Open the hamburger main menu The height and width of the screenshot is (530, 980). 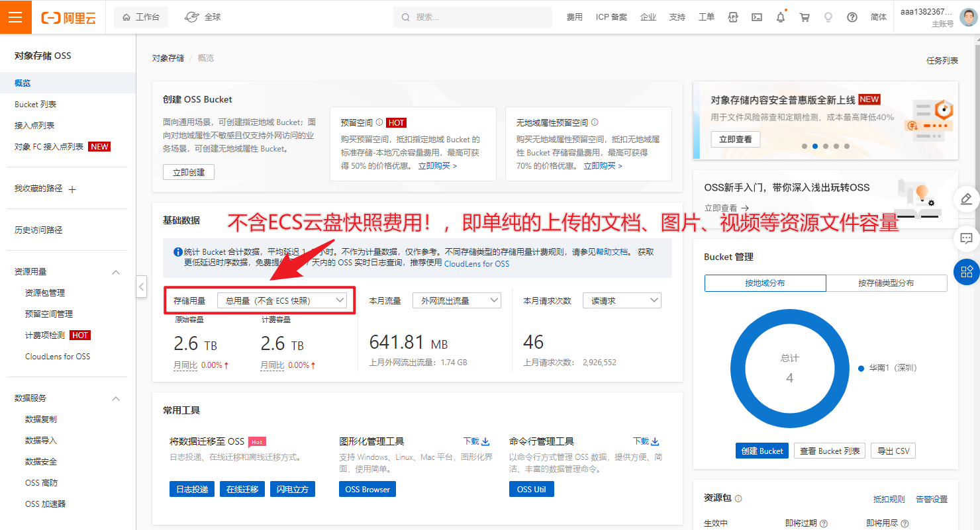[x=15, y=17]
